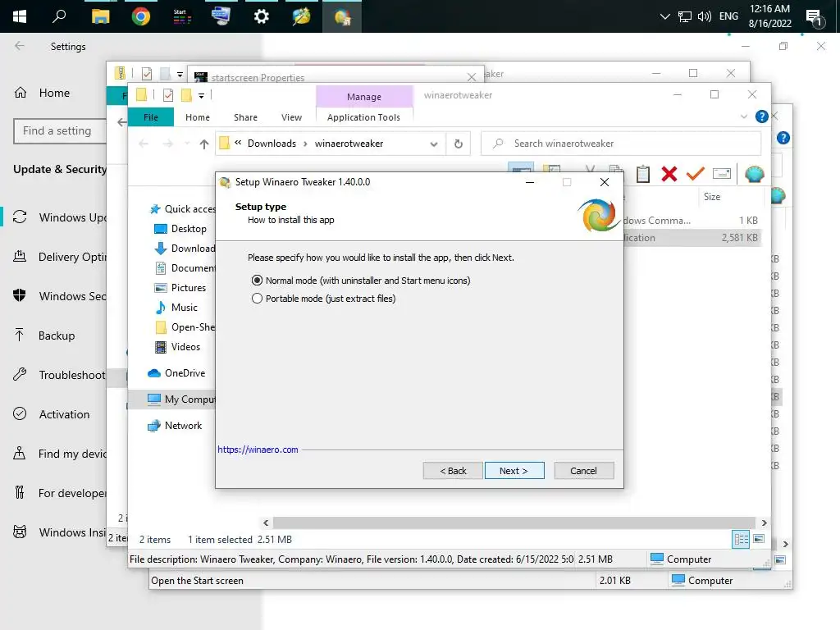Open recent locations dropdown arrow
Screen dimensions: 840x630
point(186,144)
